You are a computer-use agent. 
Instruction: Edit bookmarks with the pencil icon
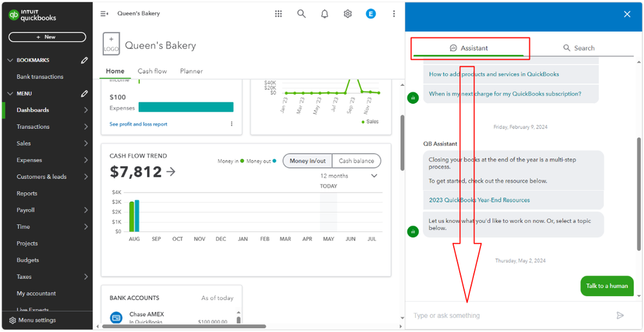click(x=84, y=60)
